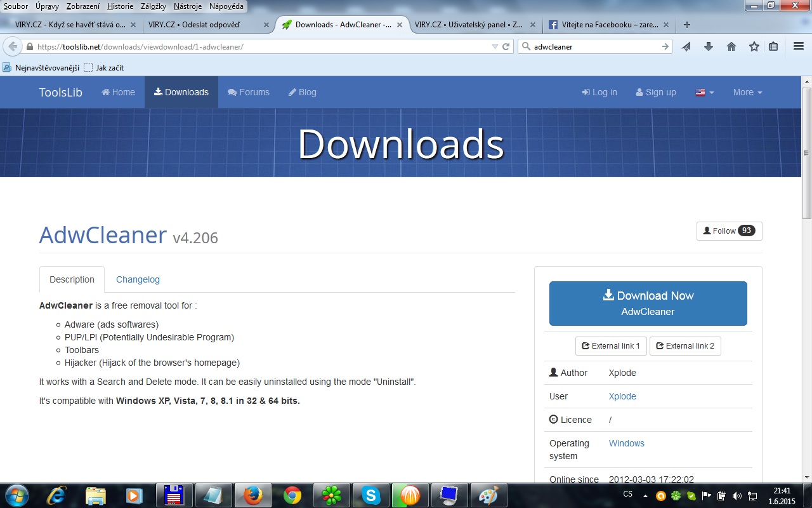Follow AdwCleaner using the Follow button
Image resolution: width=812 pixels, height=508 pixels.
tap(729, 231)
